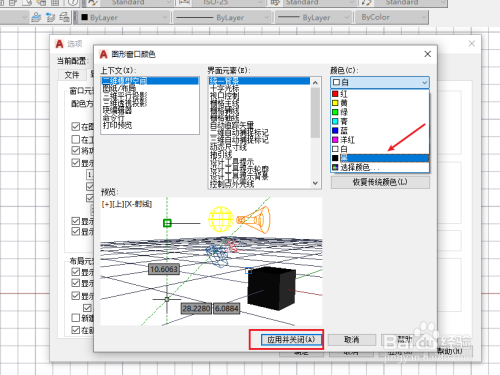
Task: Click 恢复传统颜色(L) button
Action: click(x=380, y=182)
